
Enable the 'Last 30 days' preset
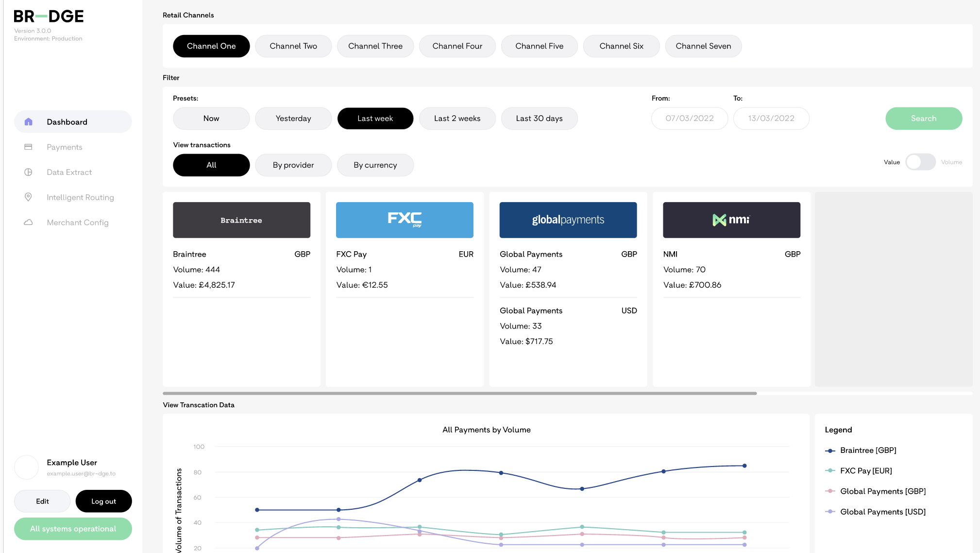point(539,118)
